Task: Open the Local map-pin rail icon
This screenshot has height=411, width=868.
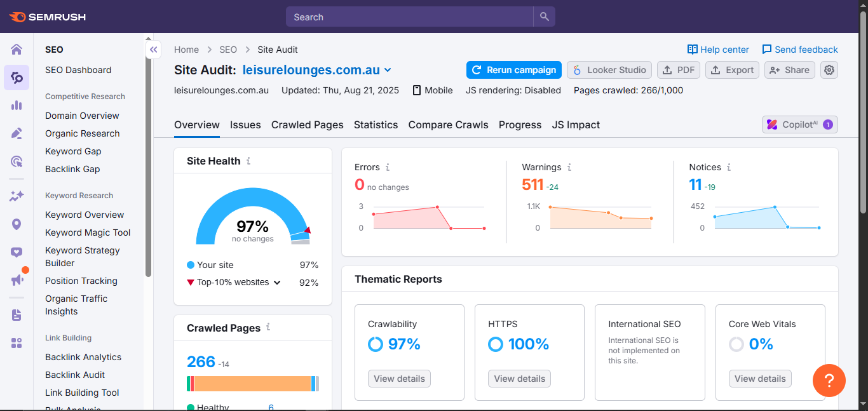Action: (x=17, y=224)
